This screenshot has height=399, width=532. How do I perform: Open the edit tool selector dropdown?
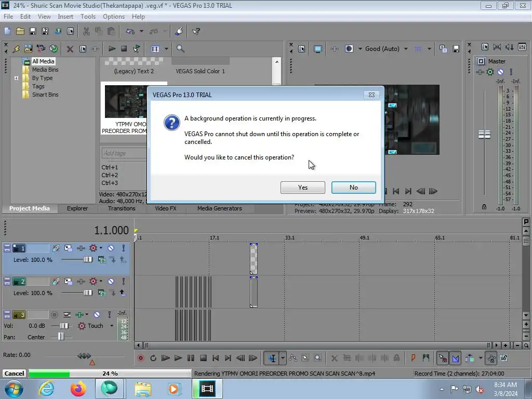[x=283, y=358]
